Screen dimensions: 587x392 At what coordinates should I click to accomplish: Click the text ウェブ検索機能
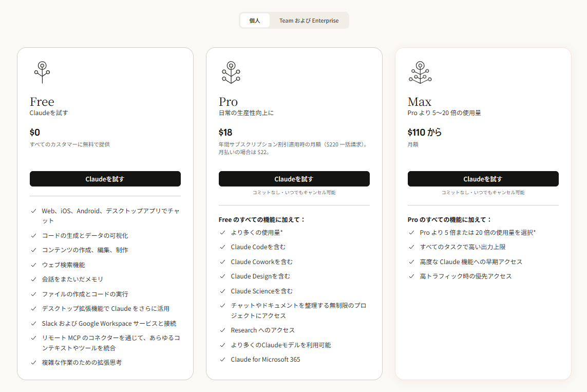[63, 265]
